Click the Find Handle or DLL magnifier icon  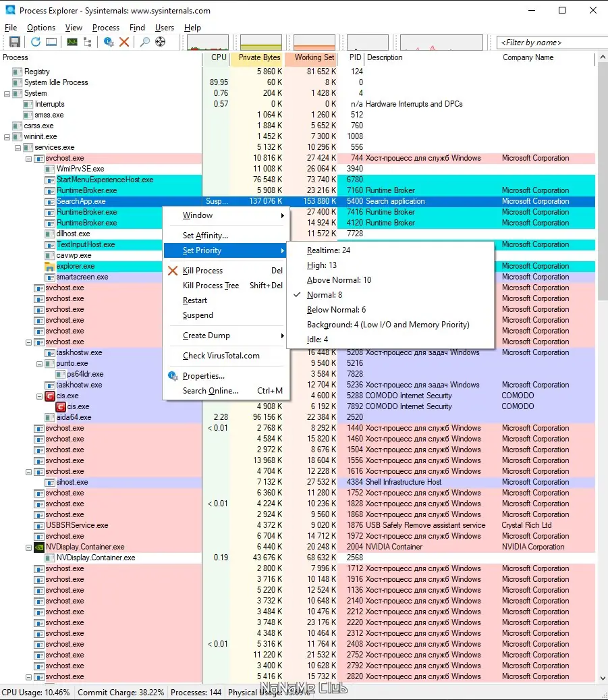(144, 42)
